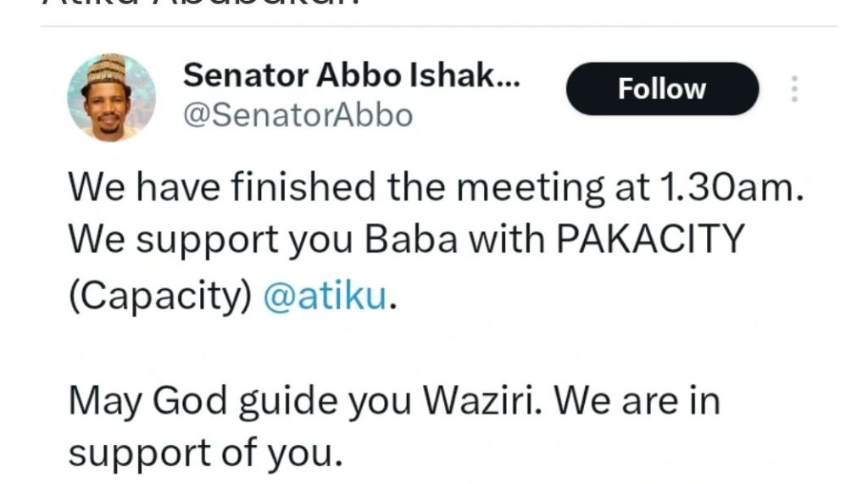Click the word PAKACITY in the tweet
The width and height of the screenshot is (868, 484).
648,242
